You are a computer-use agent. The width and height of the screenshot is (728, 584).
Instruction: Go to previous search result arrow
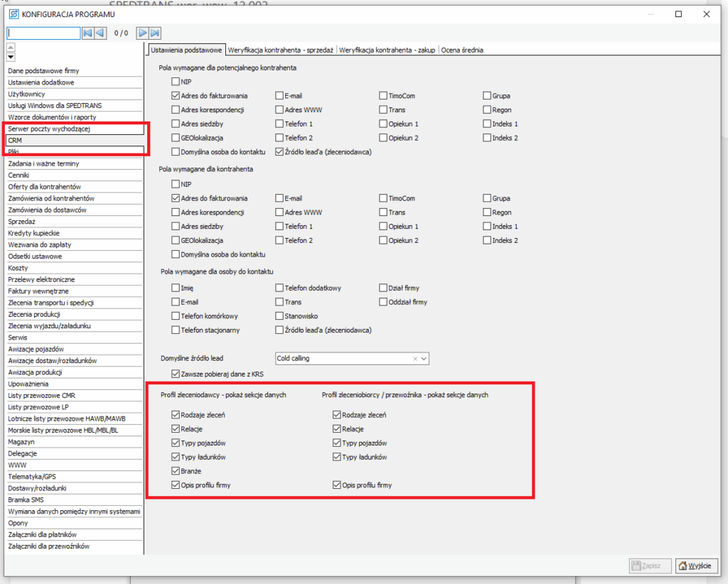pyautogui.click(x=100, y=33)
